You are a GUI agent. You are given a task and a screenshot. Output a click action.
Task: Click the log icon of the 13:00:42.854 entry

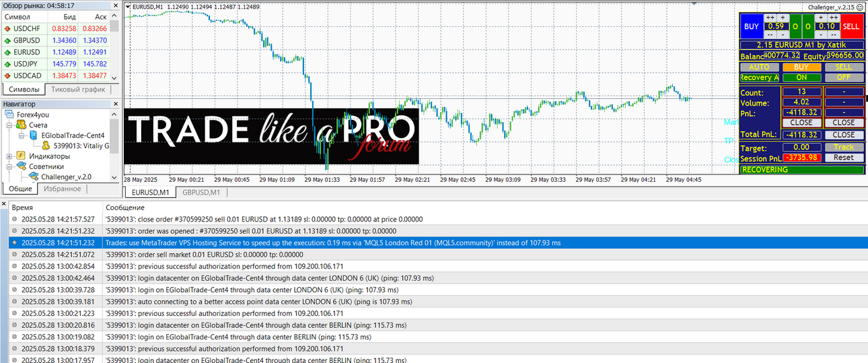coord(15,266)
